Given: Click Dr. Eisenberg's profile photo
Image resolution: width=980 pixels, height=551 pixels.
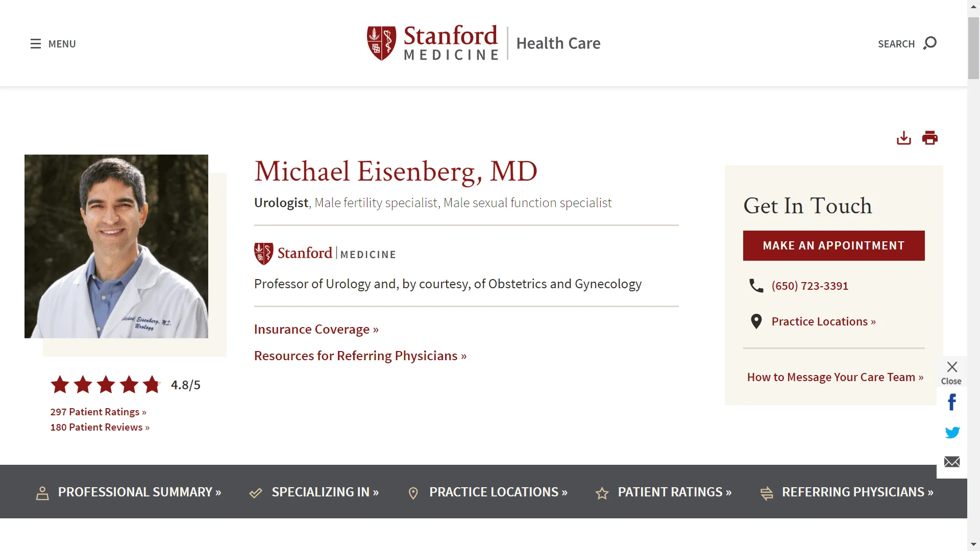Looking at the screenshot, I should click(x=116, y=246).
